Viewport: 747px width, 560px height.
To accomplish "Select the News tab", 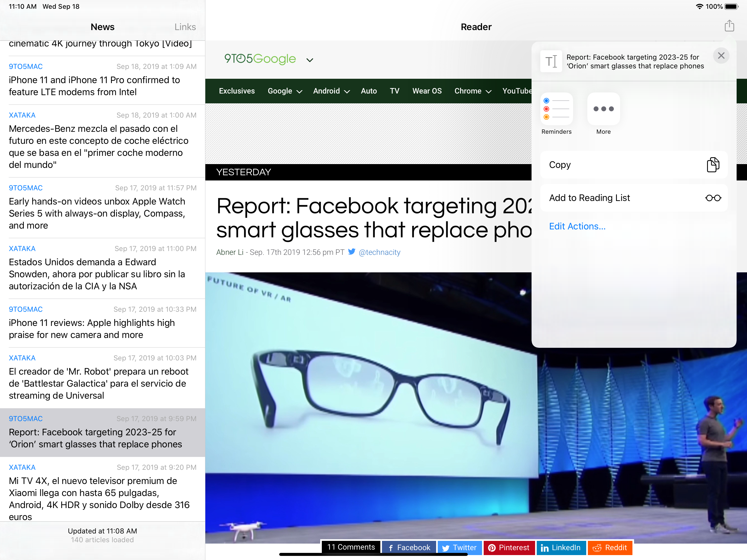I will (x=103, y=27).
